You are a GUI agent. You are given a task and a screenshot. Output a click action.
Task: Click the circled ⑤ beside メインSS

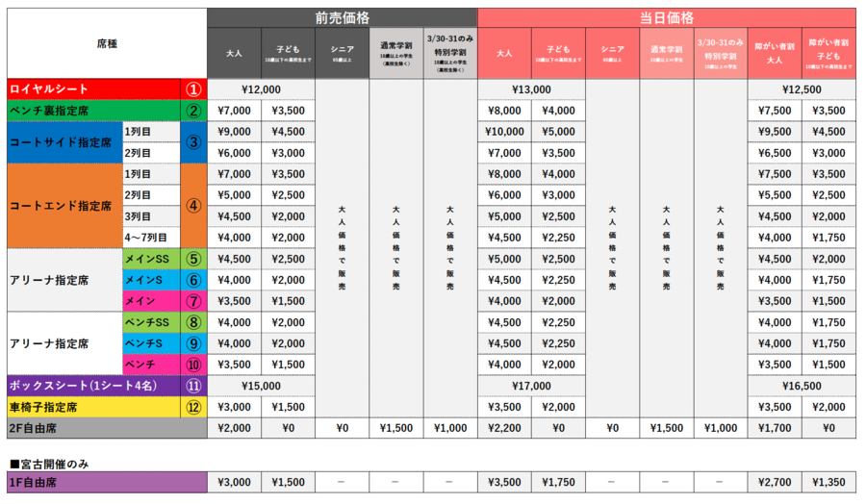pos(193,258)
